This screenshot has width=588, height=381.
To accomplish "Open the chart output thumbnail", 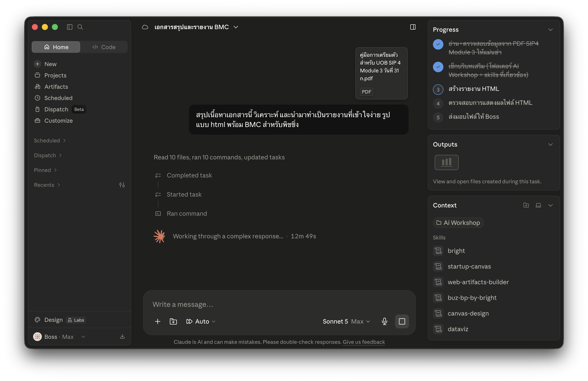I will point(446,162).
